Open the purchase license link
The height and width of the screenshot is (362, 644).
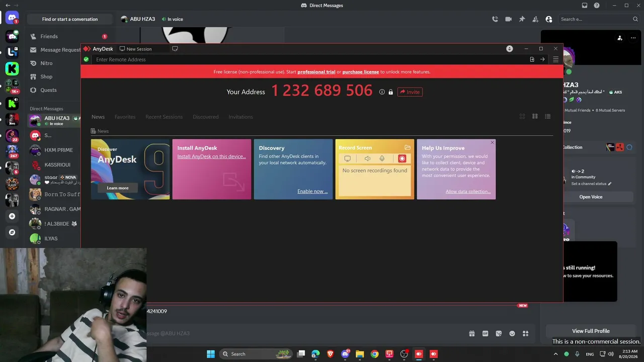tap(361, 72)
